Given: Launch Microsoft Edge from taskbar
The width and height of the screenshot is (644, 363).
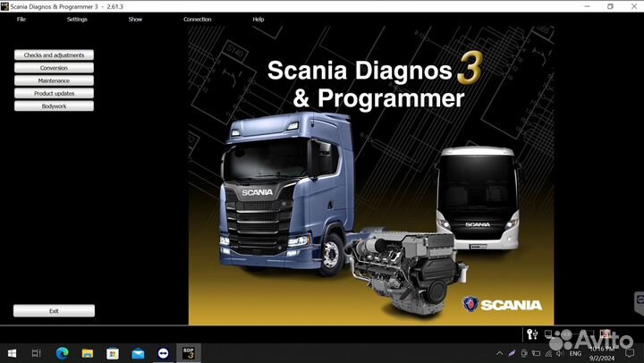Looking at the screenshot, I should pyautogui.click(x=62, y=353).
